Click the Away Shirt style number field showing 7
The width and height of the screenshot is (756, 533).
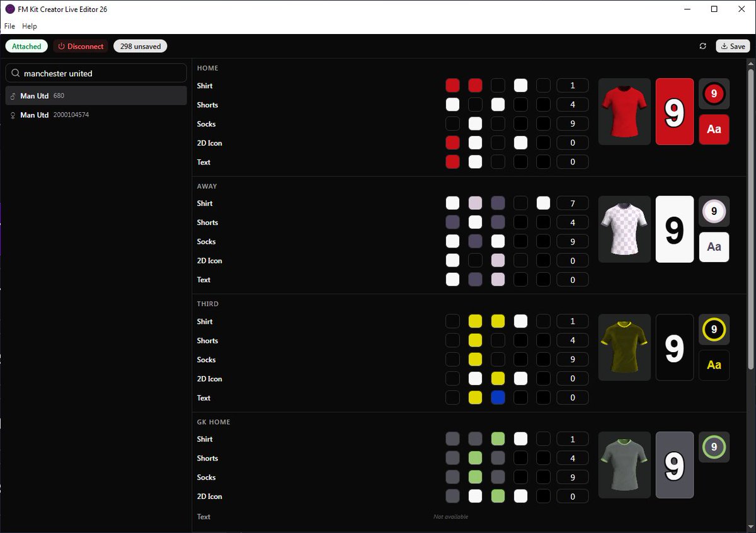click(573, 203)
